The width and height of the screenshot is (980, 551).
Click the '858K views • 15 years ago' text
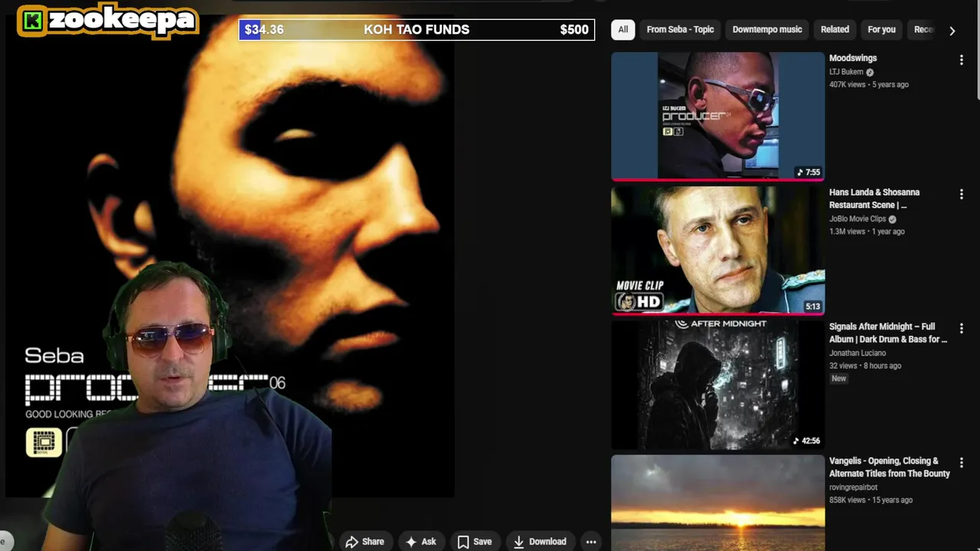pos(871,500)
